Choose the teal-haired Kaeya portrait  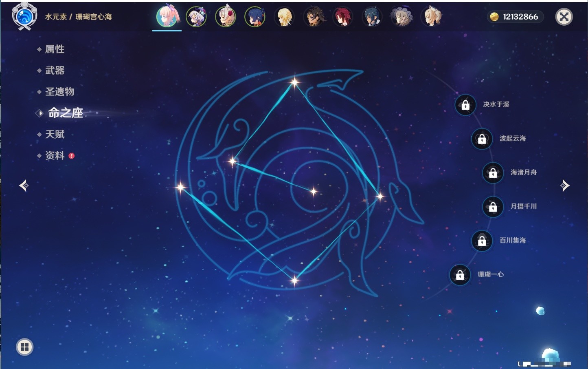pyautogui.click(x=372, y=17)
